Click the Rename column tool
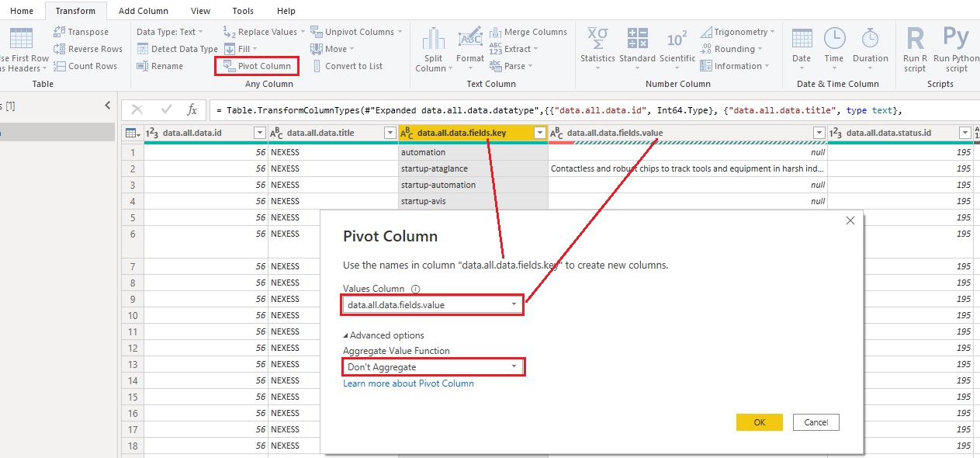This screenshot has width=980, height=458. click(x=160, y=66)
